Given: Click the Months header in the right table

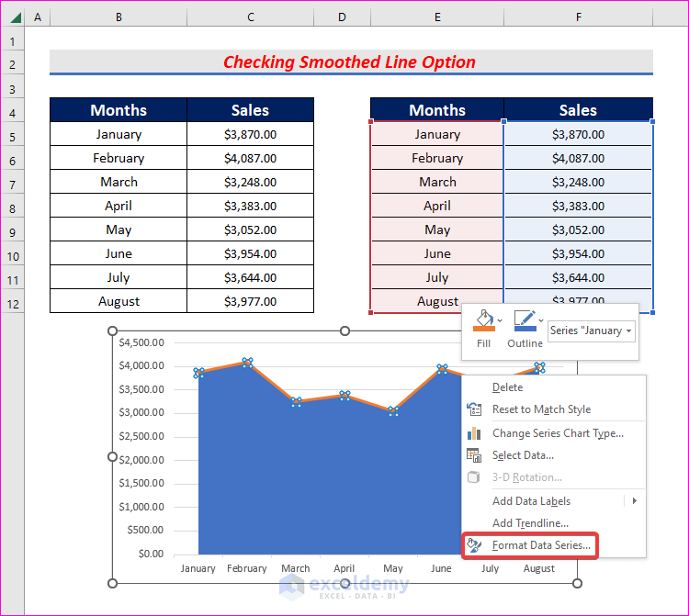Looking at the screenshot, I should click(437, 110).
